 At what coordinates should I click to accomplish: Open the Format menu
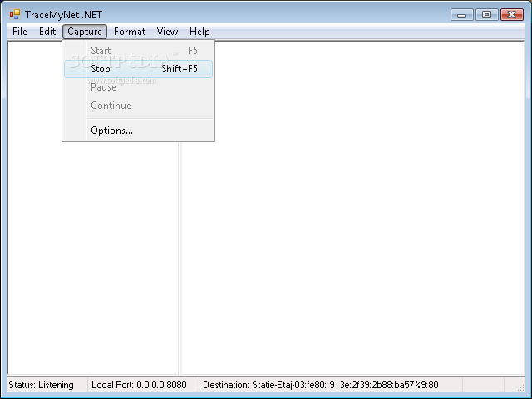130,32
